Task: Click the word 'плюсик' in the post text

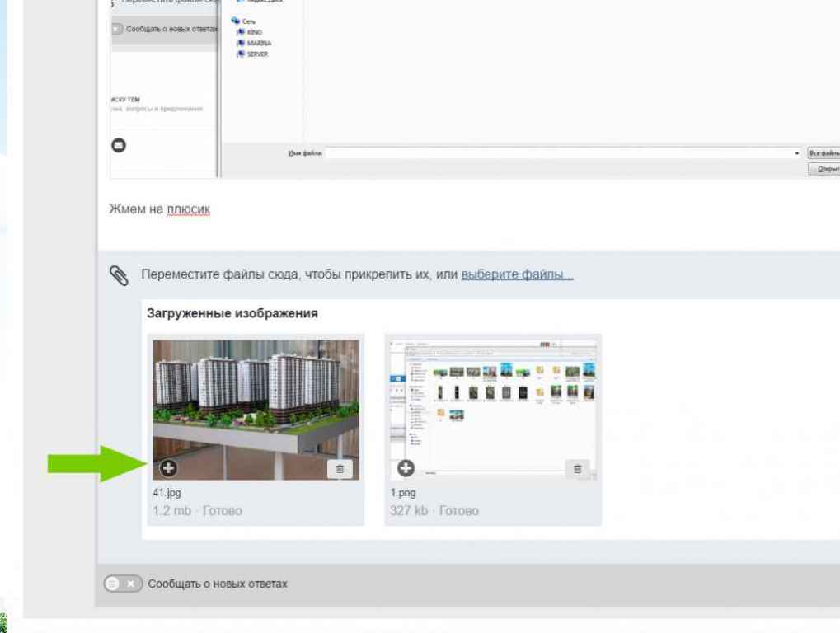Action: click(189, 209)
